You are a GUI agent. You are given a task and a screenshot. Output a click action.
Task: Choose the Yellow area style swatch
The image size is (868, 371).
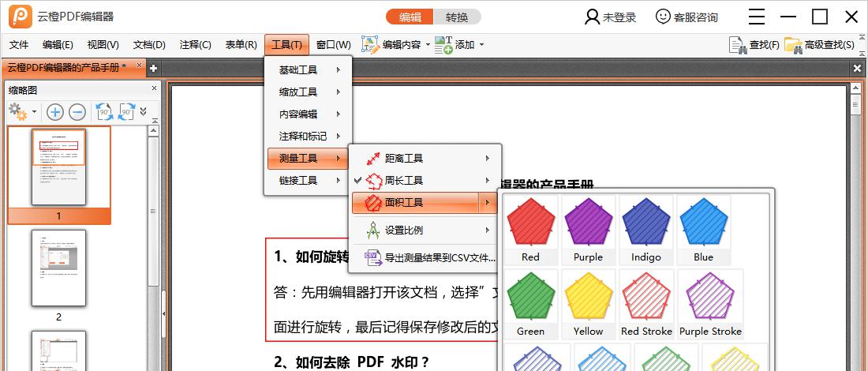click(x=589, y=303)
